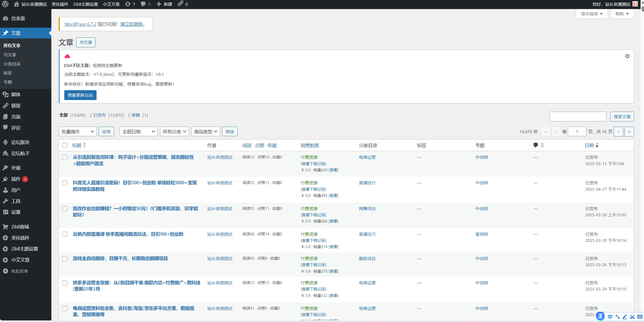Screen dimensions: 644x322
Task: Click the 插件 plugins icon in sidebar
Action: (5, 179)
